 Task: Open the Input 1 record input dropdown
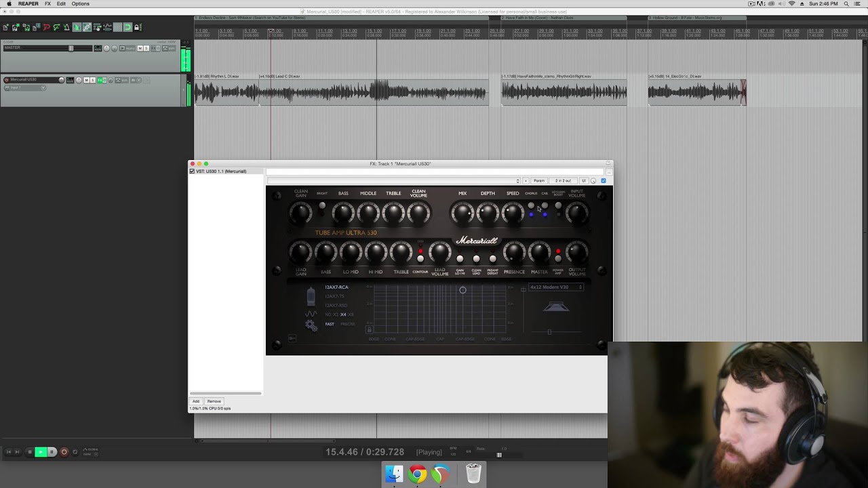coord(25,87)
